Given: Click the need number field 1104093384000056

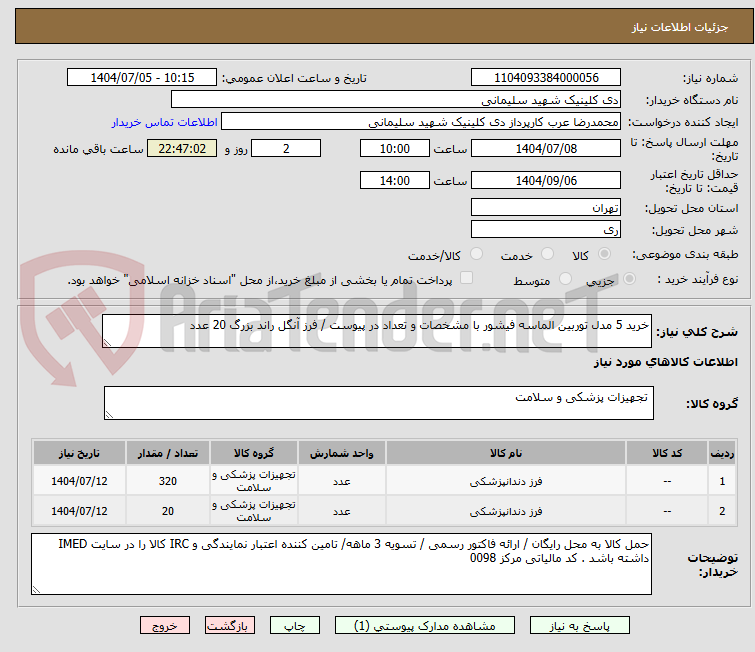Looking at the screenshot, I should tap(546, 78).
